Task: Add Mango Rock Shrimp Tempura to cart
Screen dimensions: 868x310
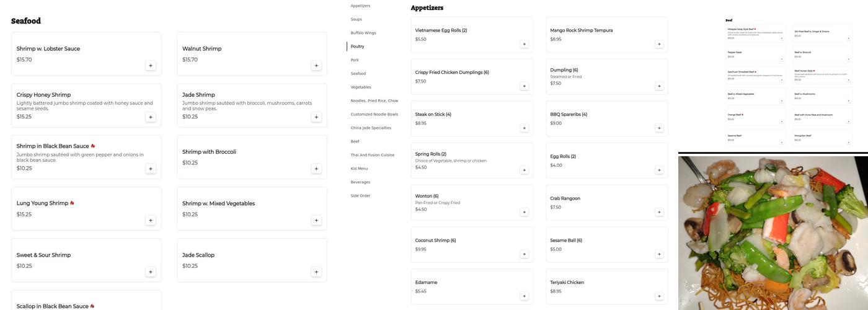Action: click(659, 44)
